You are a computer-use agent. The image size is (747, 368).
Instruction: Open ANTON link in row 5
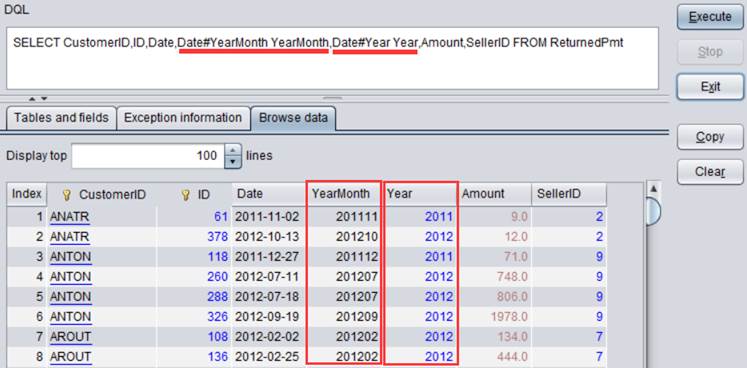[70, 297]
